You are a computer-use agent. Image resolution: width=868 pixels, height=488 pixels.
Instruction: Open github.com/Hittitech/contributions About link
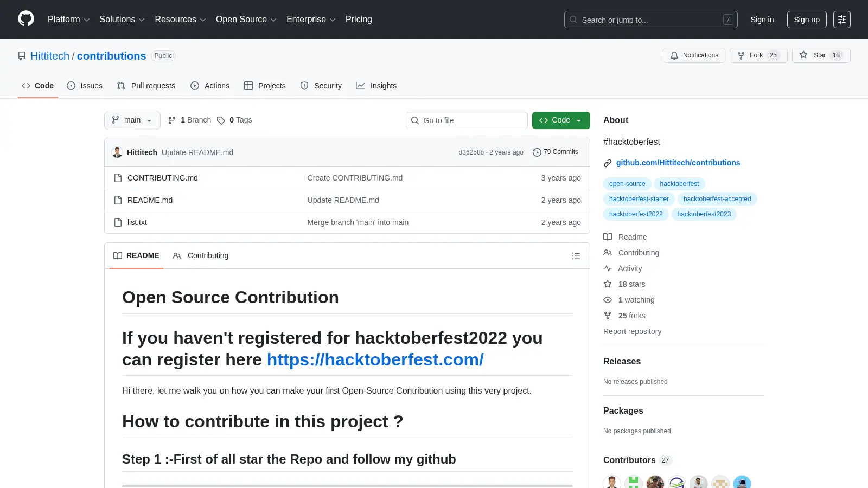tap(678, 163)
